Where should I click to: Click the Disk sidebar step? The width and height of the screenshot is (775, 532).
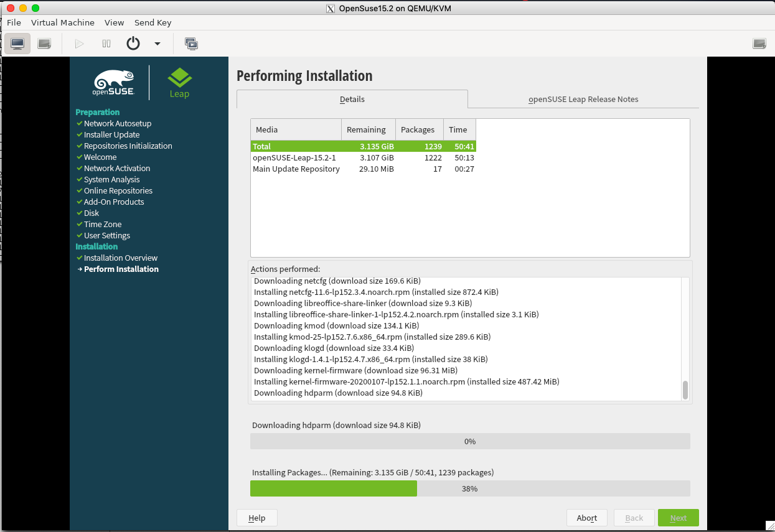click(x=92, y=213)
